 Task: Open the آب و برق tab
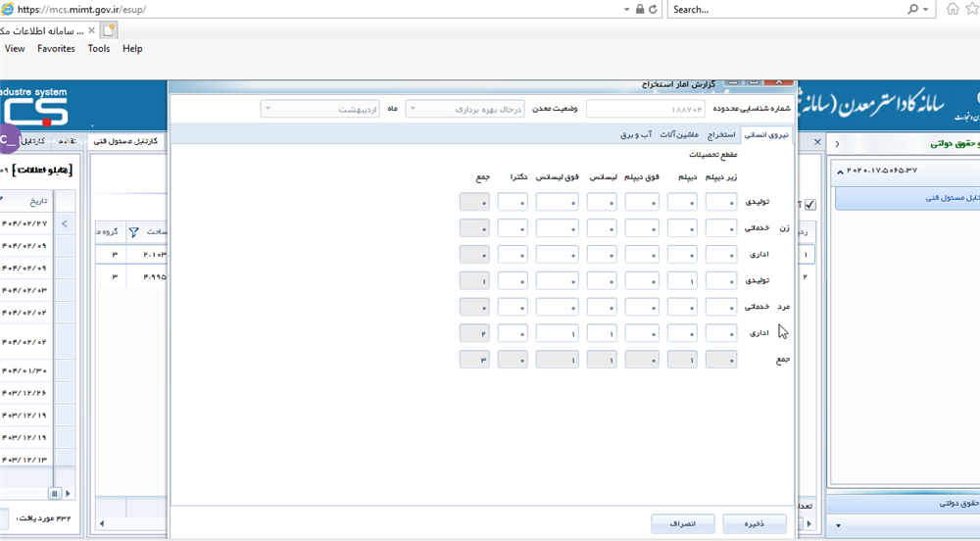(x=634, y=135)
